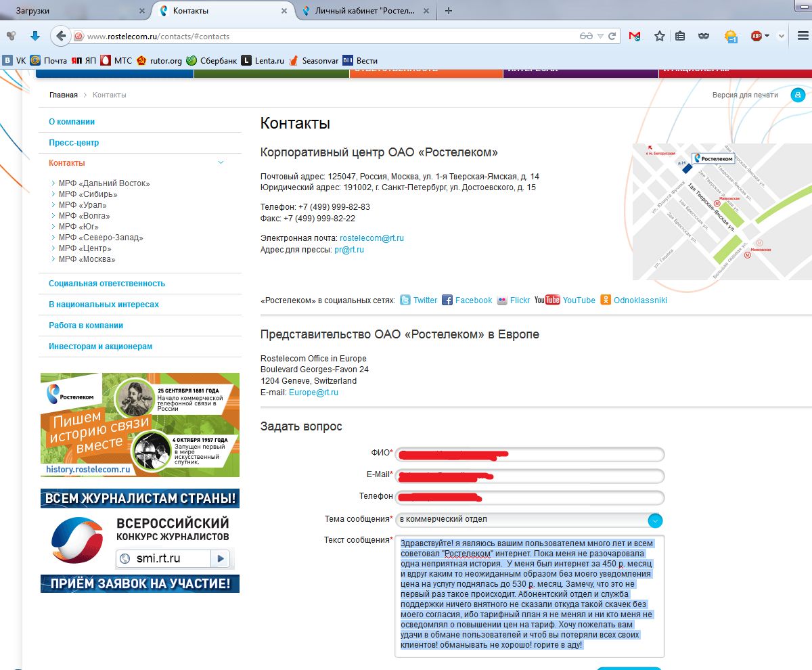Open О компании in sidebar menu
This screenshot has height=670, width=812.
[x=72, y=122]
